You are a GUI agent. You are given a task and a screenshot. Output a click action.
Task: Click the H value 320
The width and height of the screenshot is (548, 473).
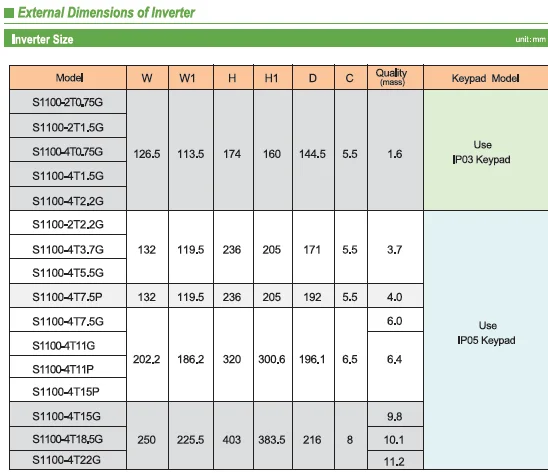coord(232,359)
